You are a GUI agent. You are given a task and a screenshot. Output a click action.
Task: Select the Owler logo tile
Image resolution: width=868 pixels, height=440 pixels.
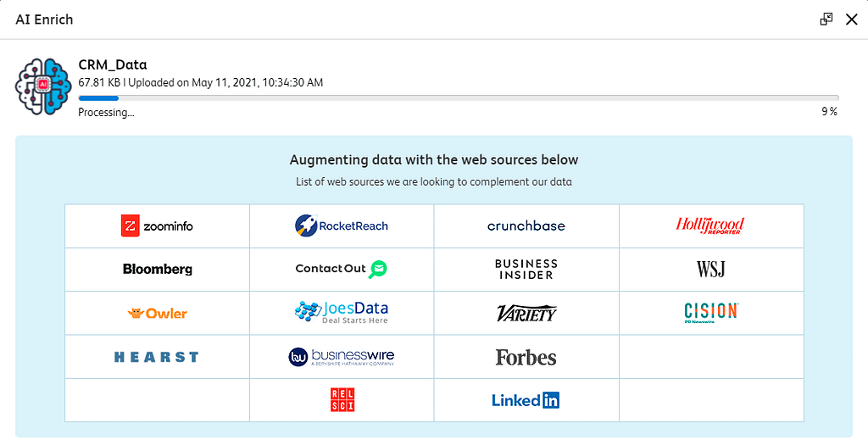click(157, 314)
